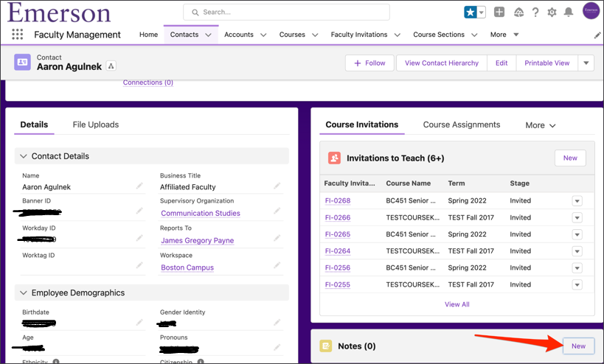This screenshot has height=364, width=604.
Task: Open the favorites list dropdown arrow
Action: tap(481, 13)
